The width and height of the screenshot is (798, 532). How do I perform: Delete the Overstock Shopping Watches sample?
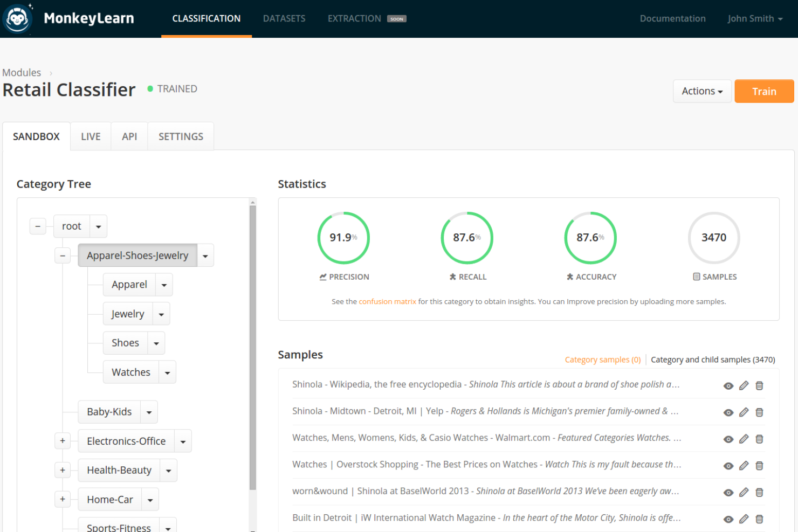tap(759, 466)
